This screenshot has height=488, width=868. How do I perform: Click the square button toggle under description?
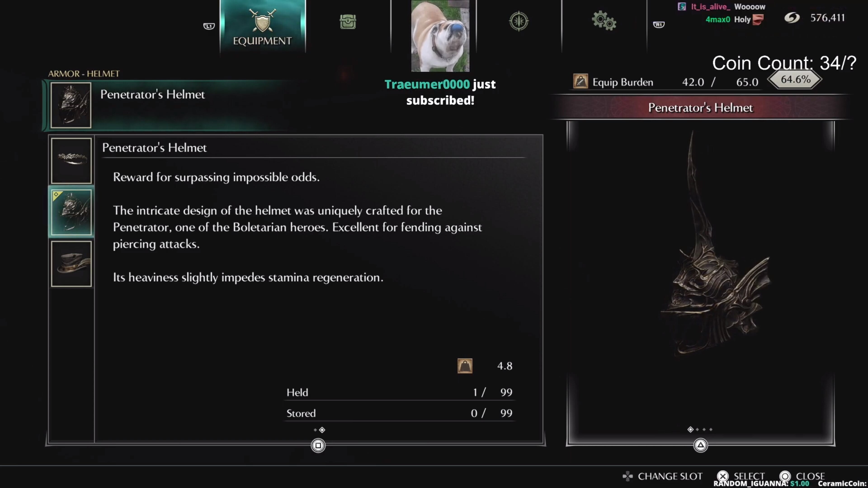[318, 446]
